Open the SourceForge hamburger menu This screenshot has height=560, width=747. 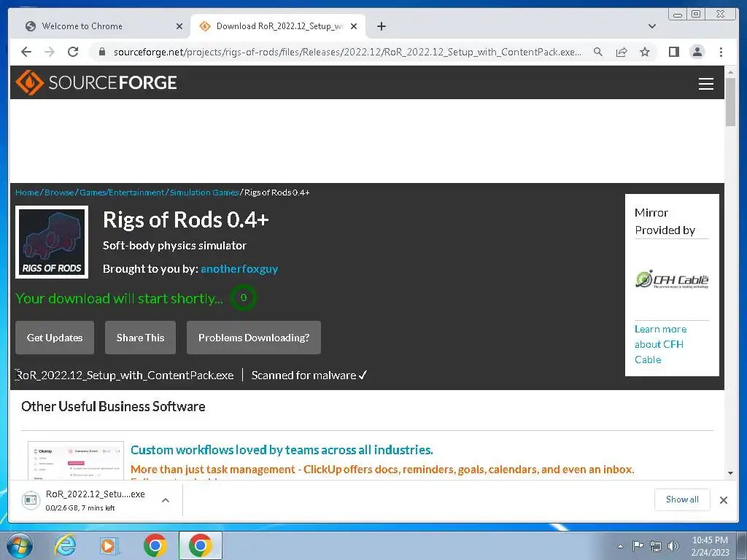705,84
